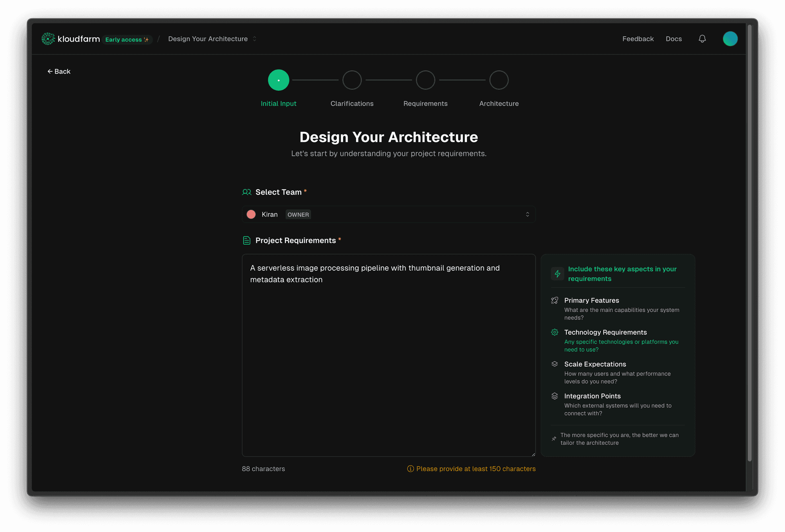Open Docs from the navigation bar

[673, 38]
